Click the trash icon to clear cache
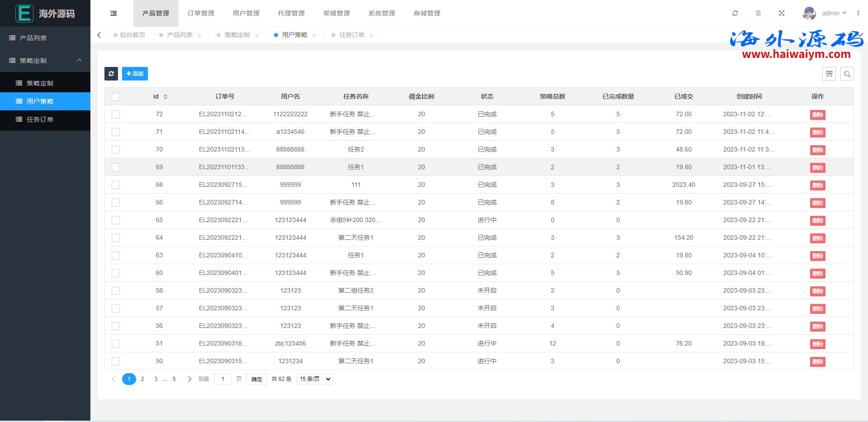 [x=759, y=14]
